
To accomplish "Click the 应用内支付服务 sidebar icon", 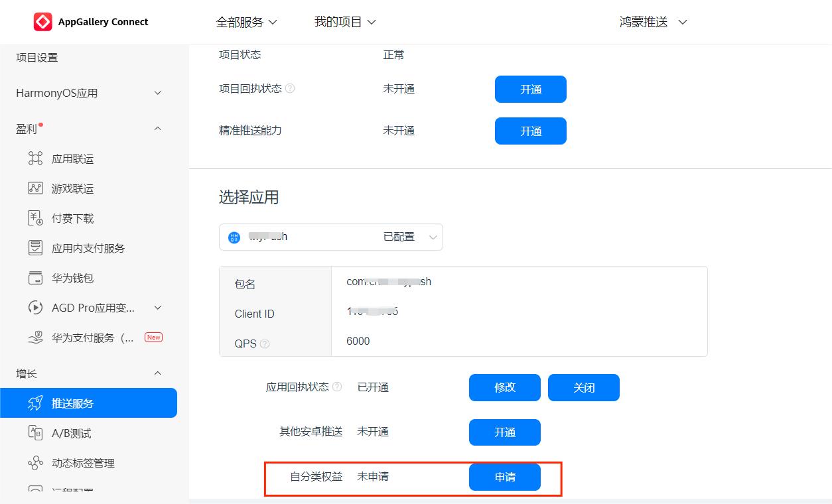I will point(35,248).
